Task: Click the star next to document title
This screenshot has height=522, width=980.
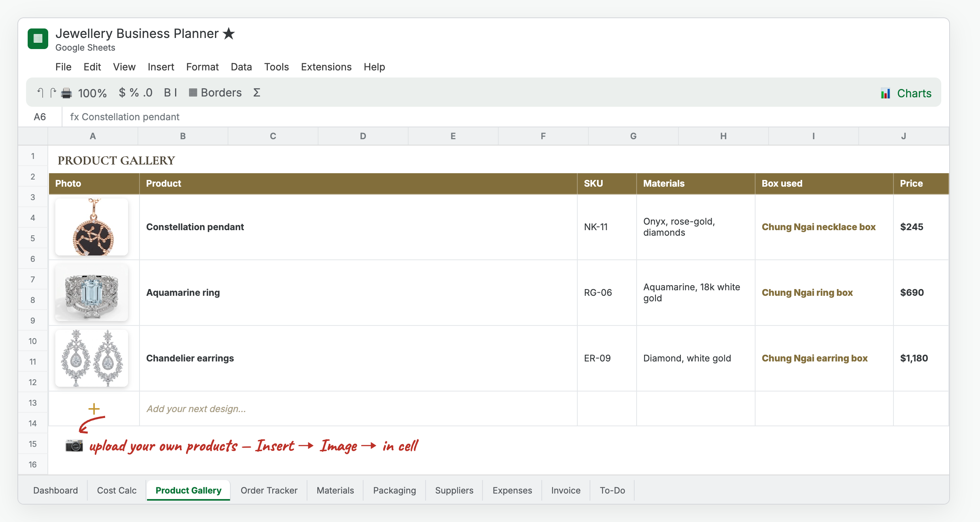Action: (229, 34)
